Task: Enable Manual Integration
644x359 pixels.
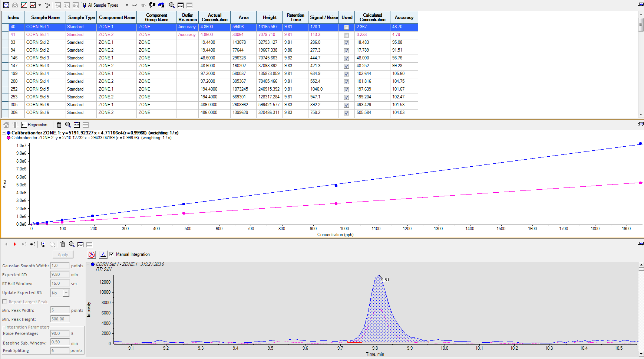Action: (112, 254)
